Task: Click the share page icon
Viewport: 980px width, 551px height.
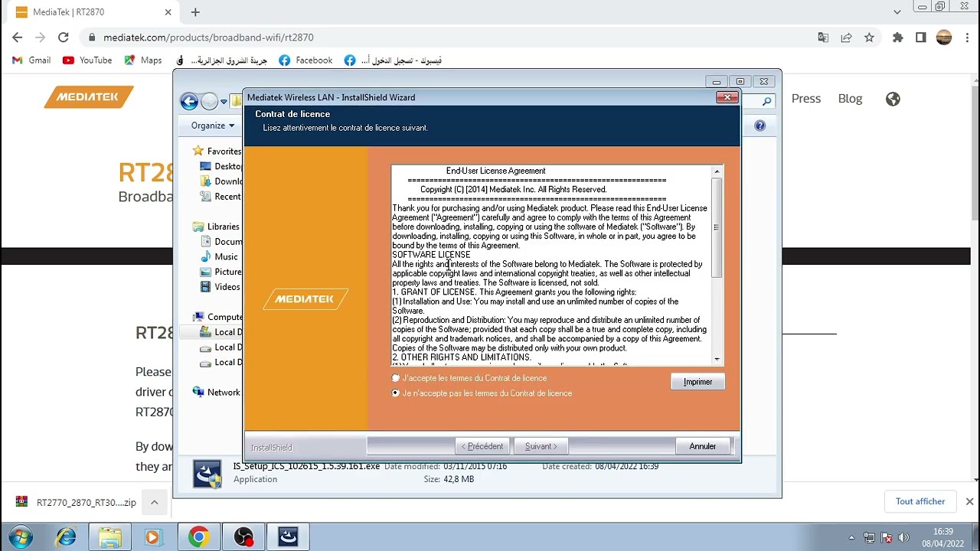Action: 846,37
